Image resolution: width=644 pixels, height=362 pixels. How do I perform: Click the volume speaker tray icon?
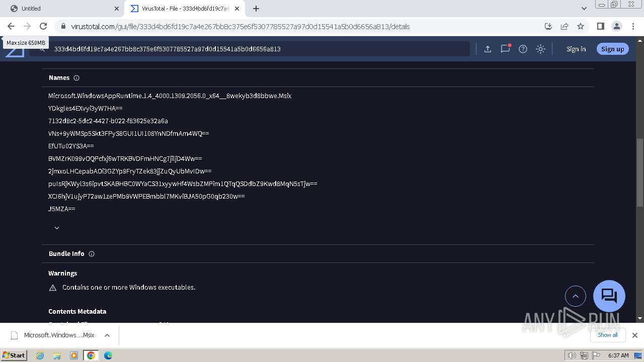(572, 355)
